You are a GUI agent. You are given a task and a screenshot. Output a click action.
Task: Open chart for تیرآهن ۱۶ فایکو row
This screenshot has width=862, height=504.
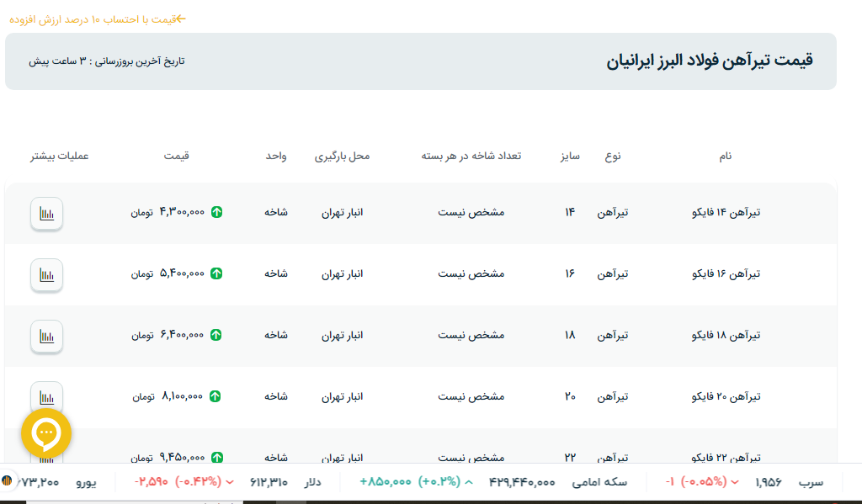(x=47, y=274)
